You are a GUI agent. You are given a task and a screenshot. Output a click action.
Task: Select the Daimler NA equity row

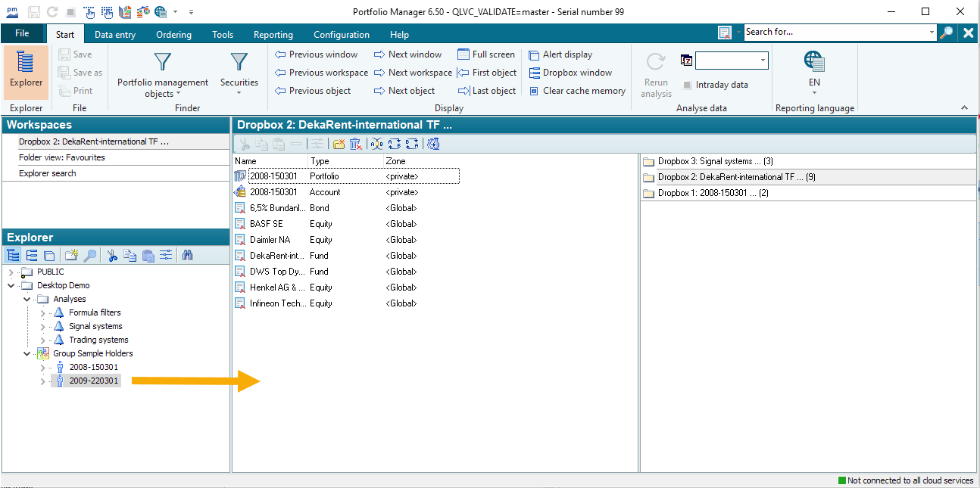point(270,240)
